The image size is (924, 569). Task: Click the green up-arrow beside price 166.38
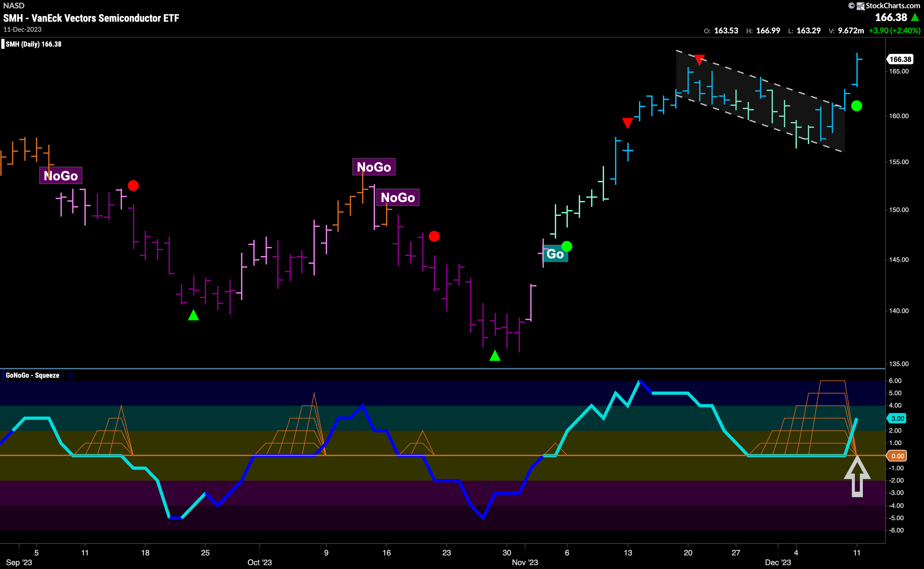[915, 17]
